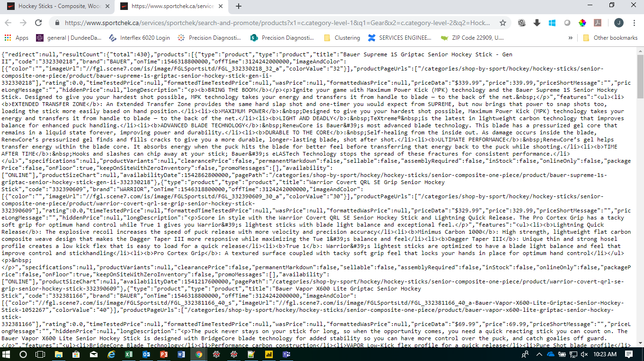
Task: Open the first Precision Diagnosti... bookmark
Action: pos(211,38)
